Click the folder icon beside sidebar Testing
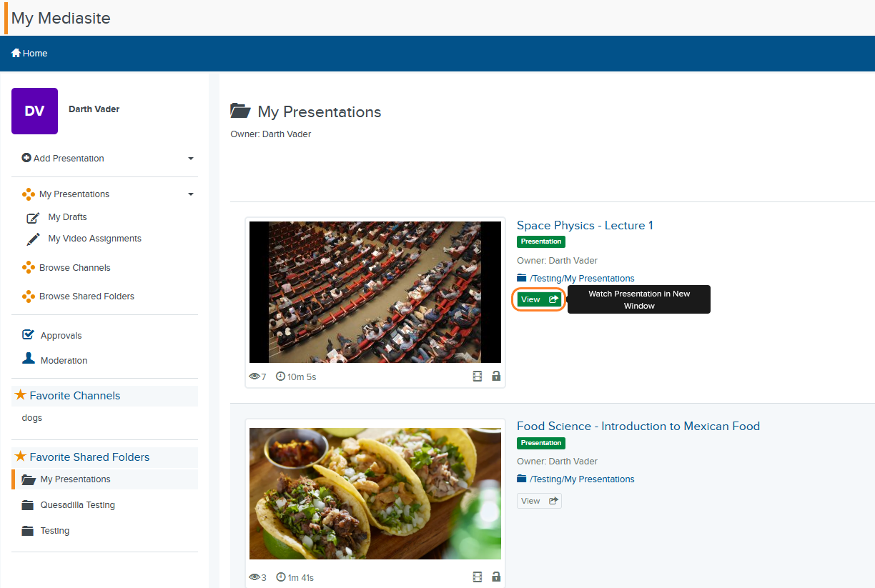The image size is (875, 588). click(x=28, y=531)
